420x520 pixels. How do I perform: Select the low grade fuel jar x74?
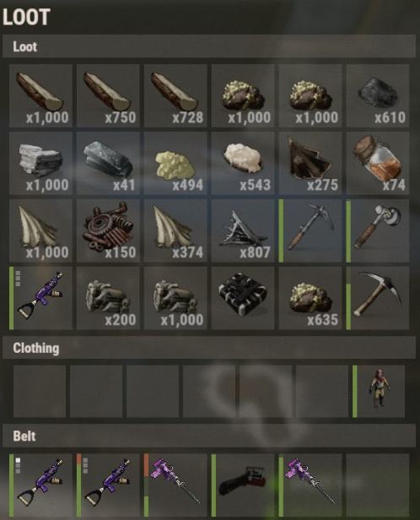point(378,163)
